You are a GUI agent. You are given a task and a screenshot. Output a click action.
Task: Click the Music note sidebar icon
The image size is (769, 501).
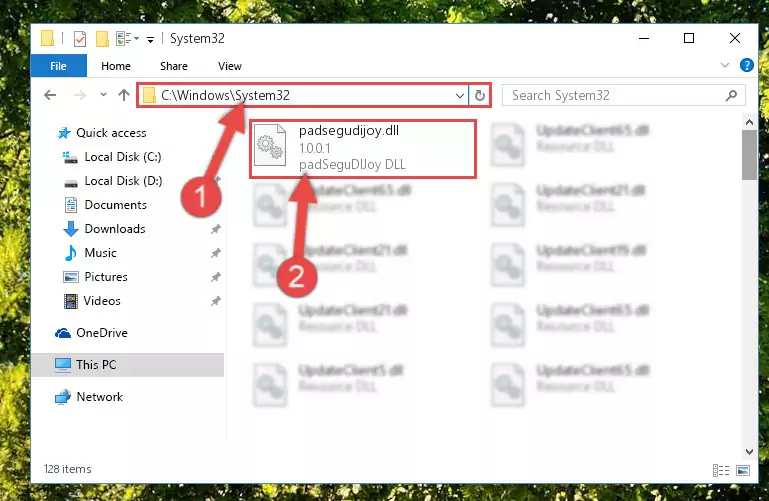(71, 253)
